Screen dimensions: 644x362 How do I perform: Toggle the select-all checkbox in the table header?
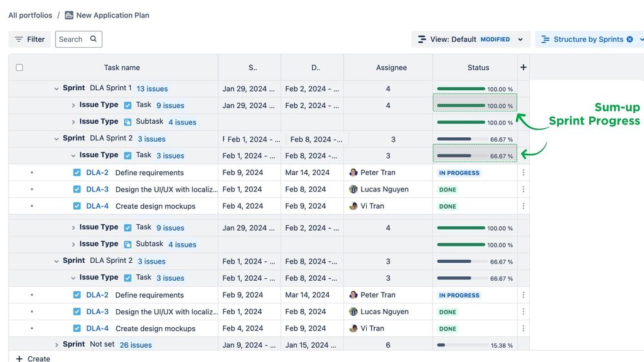coord(19,68)
